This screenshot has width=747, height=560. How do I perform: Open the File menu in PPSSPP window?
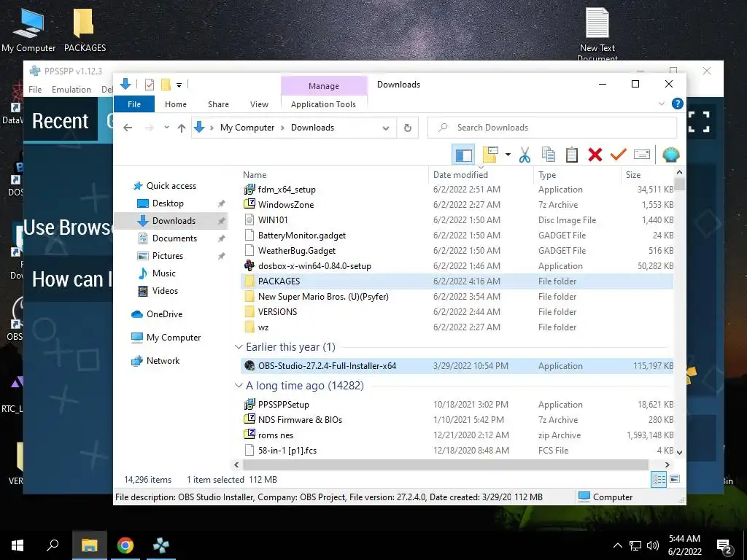click(35, 90)
